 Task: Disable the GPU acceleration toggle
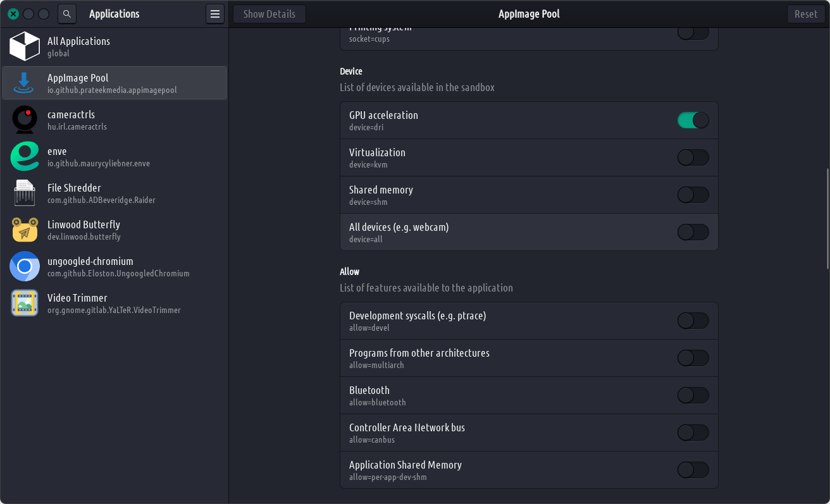pos(693,120)
